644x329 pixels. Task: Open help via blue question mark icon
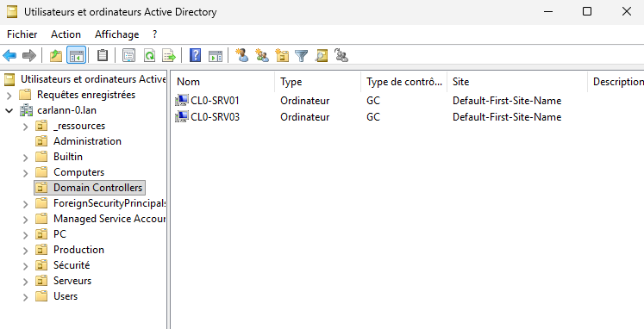(195, 55)
